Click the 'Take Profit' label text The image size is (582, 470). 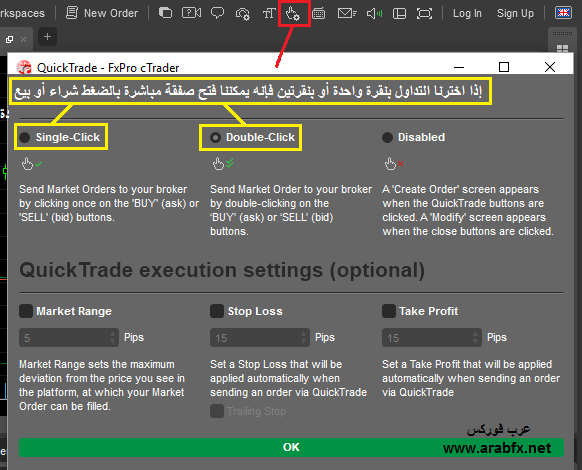tap(428, 311)
